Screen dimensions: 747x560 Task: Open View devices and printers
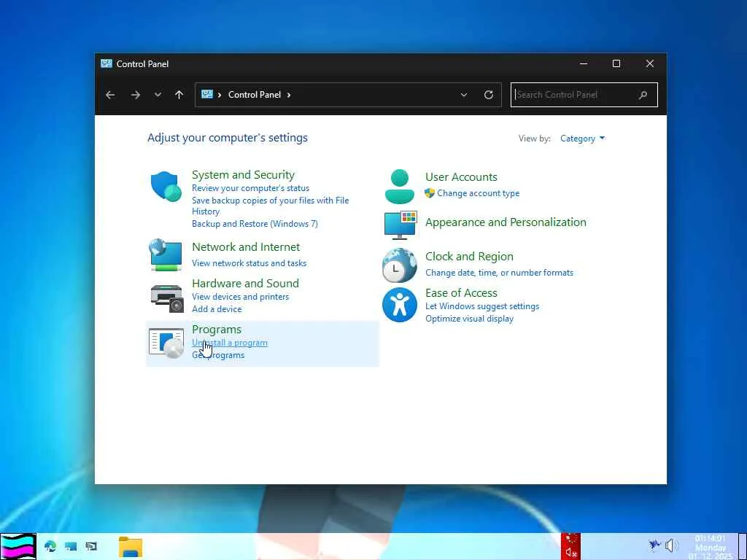(x=240, y=297)
